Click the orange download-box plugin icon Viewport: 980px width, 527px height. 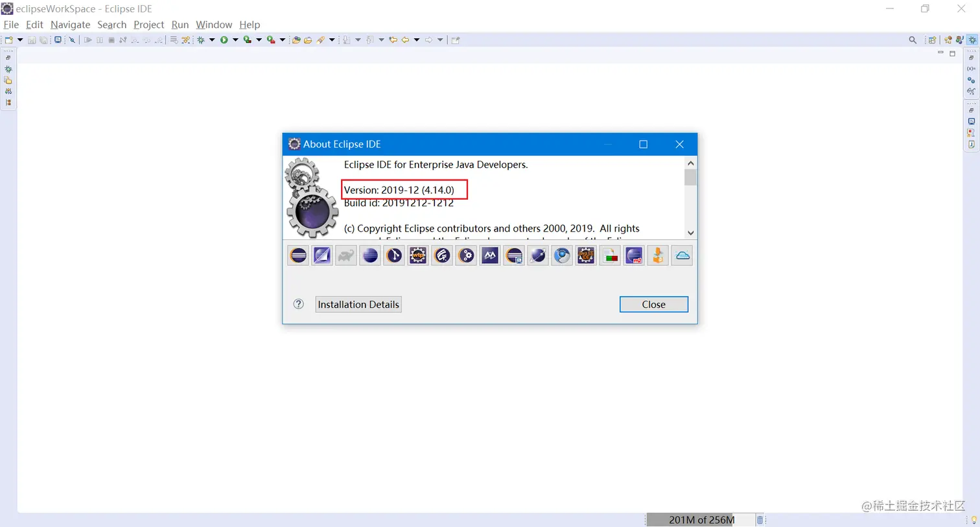point(658,255)
